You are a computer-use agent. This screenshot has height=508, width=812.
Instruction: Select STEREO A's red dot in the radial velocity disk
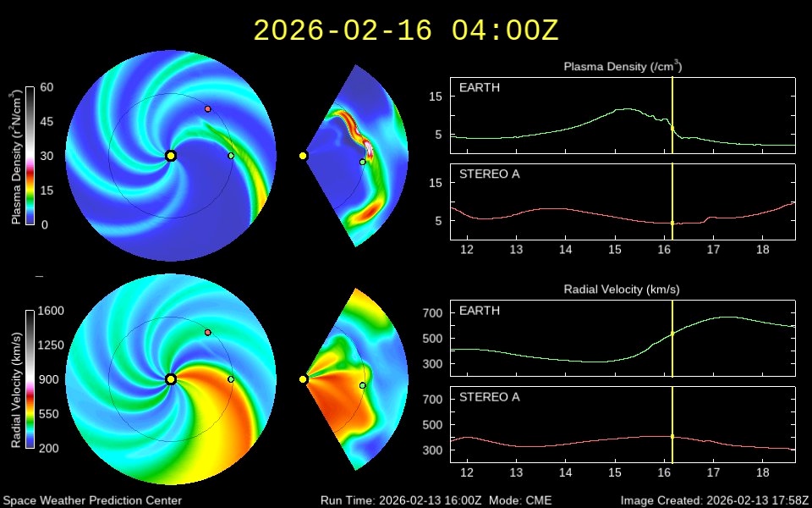[x=208, y=333]
